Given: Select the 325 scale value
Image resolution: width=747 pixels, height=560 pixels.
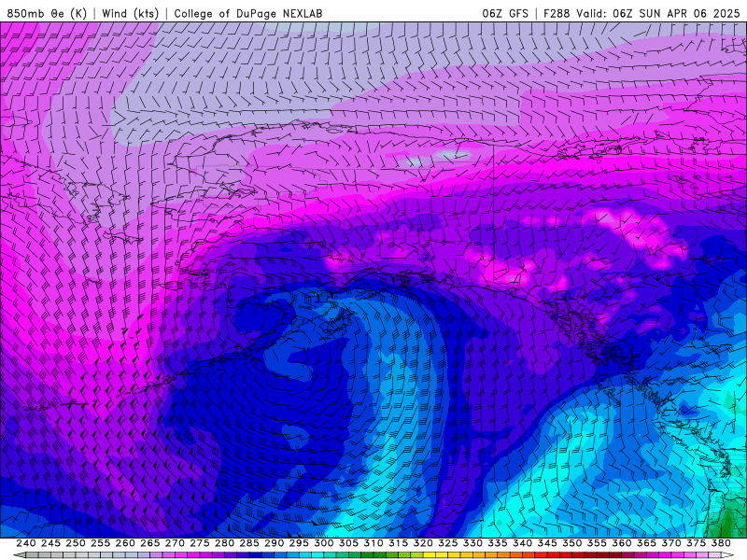Looking at the screenshot, I should (x=448, y=543).
